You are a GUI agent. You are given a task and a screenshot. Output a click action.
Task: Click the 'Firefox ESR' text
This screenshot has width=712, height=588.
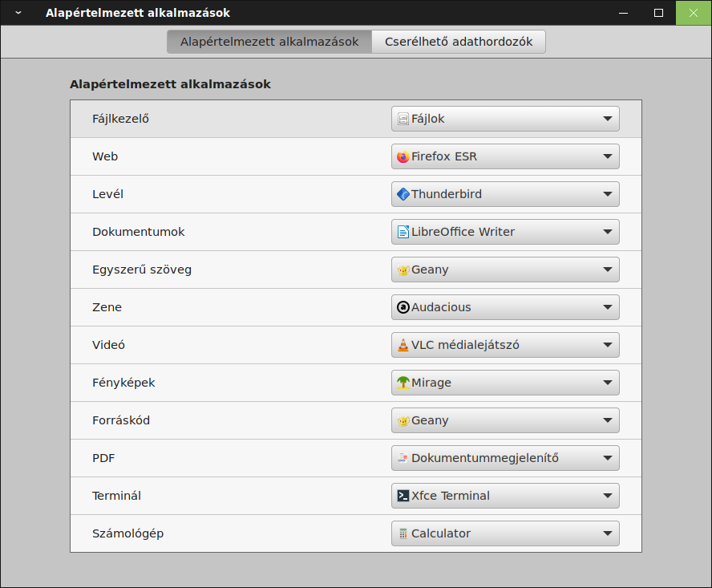[444, 156]
